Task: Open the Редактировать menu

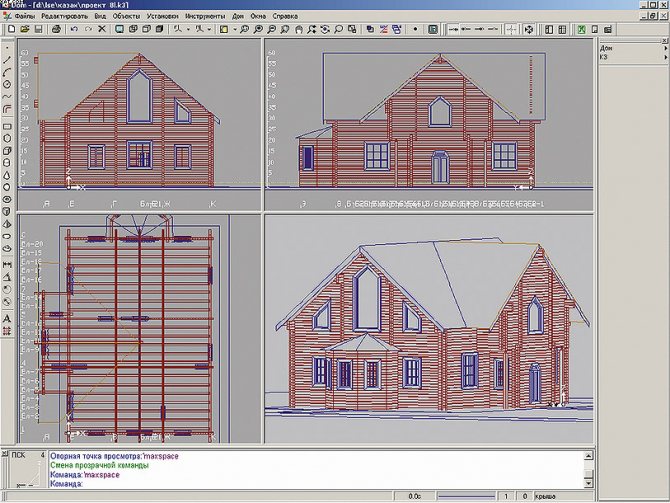Action: tap(65, 16)
